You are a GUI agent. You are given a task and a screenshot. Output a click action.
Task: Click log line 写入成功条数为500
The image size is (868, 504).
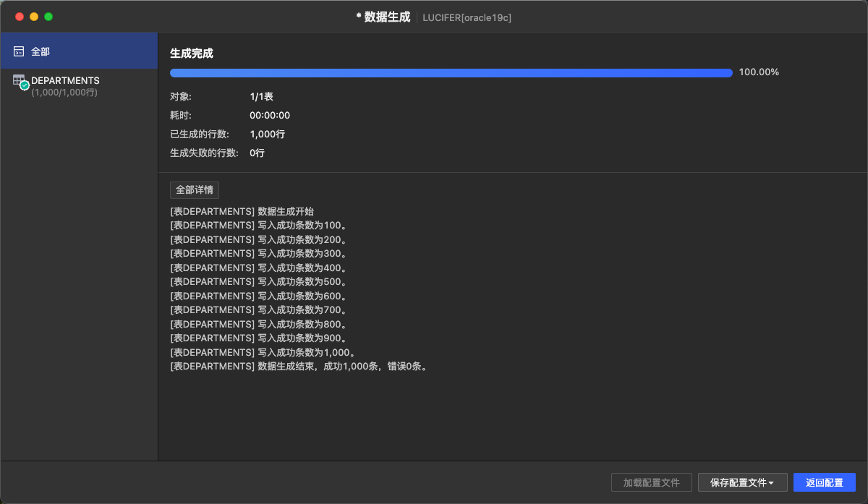258,282
